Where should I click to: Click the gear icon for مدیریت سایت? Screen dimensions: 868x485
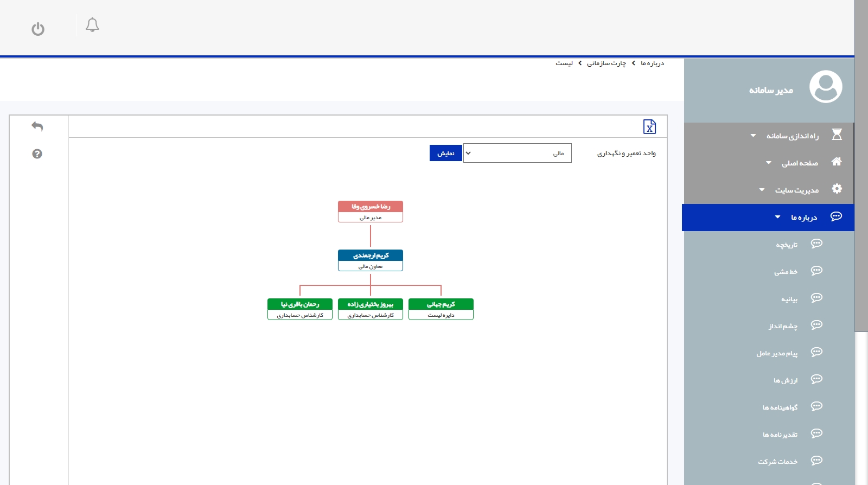(x=837, y=189)
